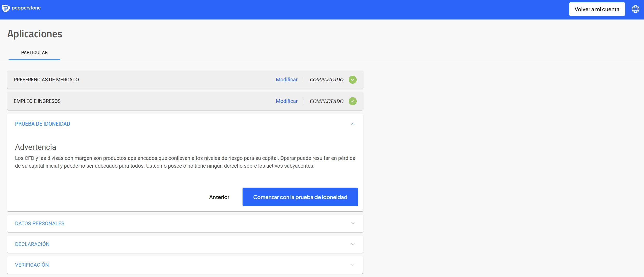
Task: Select the PARTICULAR tab
Action: pos(34,53)
